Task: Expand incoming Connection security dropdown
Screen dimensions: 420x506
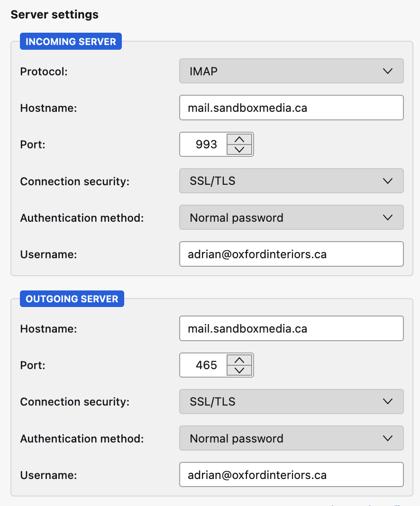Action: (x=291, y=181)
